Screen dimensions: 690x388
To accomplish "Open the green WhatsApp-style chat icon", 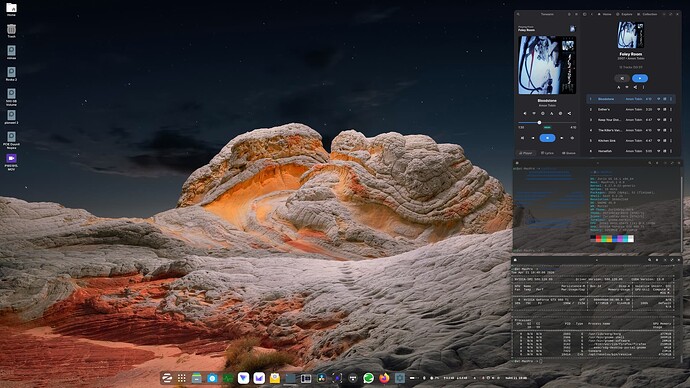I will (x=368, y=378).
